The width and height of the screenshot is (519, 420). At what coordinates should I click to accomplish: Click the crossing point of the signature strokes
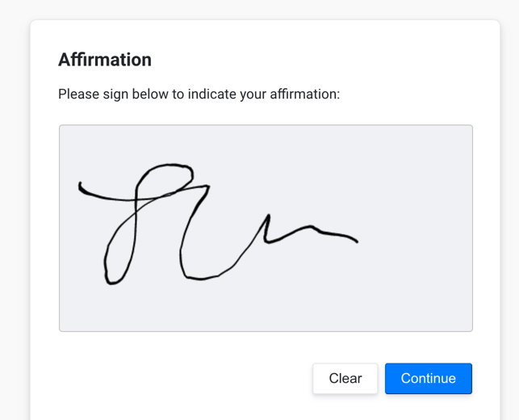pos(136,199)
